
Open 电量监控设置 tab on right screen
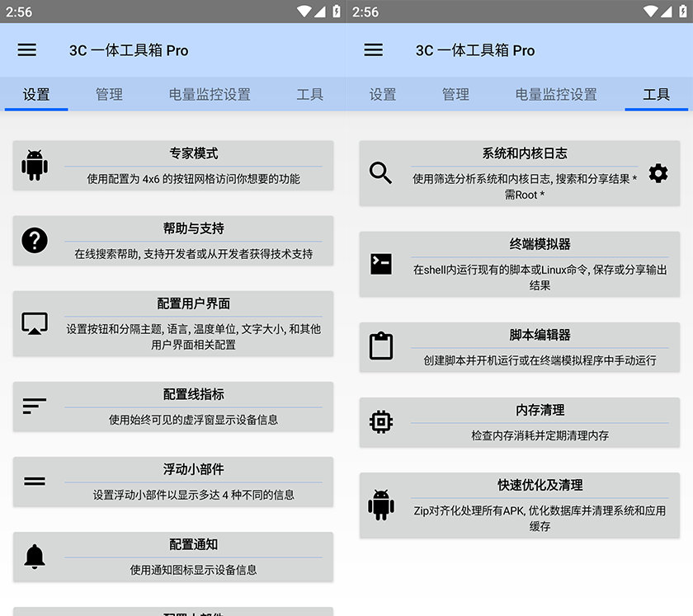pyautogui.click(x=556, y=94)
